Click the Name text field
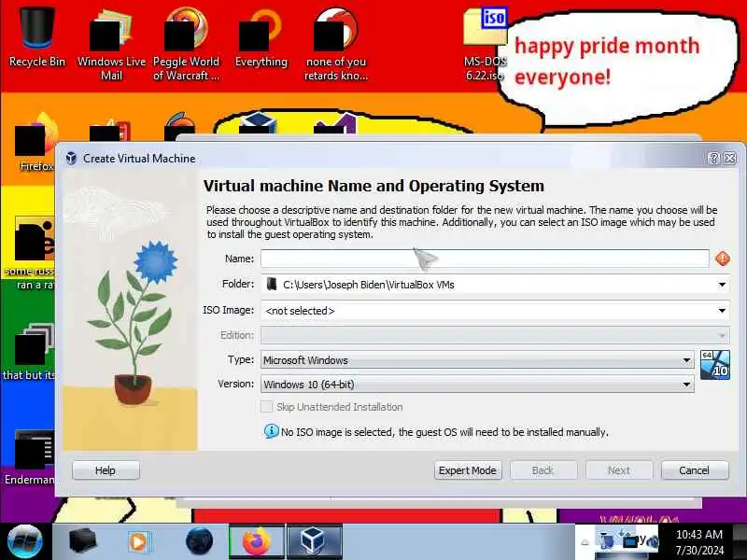Image resolution: width=747 pixels, height=560 pixels. coord(485,259)
